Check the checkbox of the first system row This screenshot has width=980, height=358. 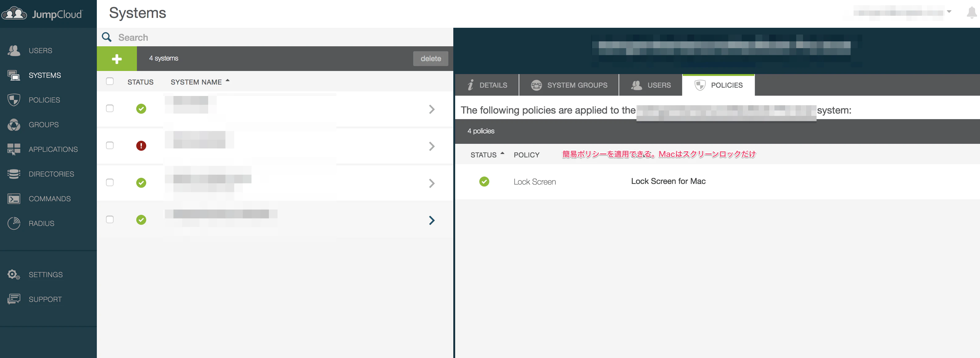[110, 109]
